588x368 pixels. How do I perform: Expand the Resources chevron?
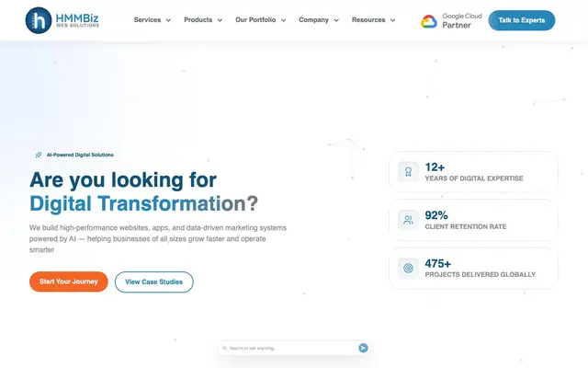tap(392, 20)
